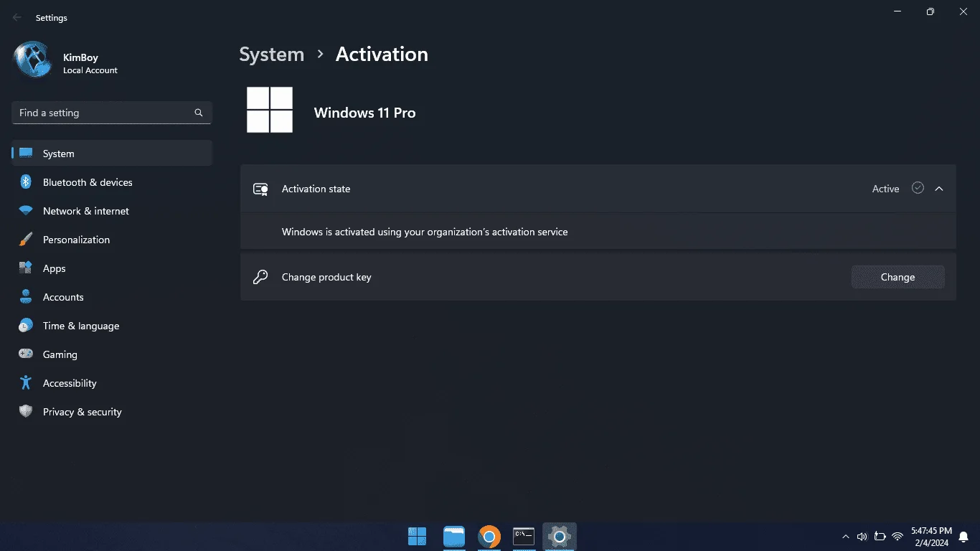Click the Accessibility figure icon
Image resolution: width=980 pixels, height=551 pixels.
[x=26, y=383]
